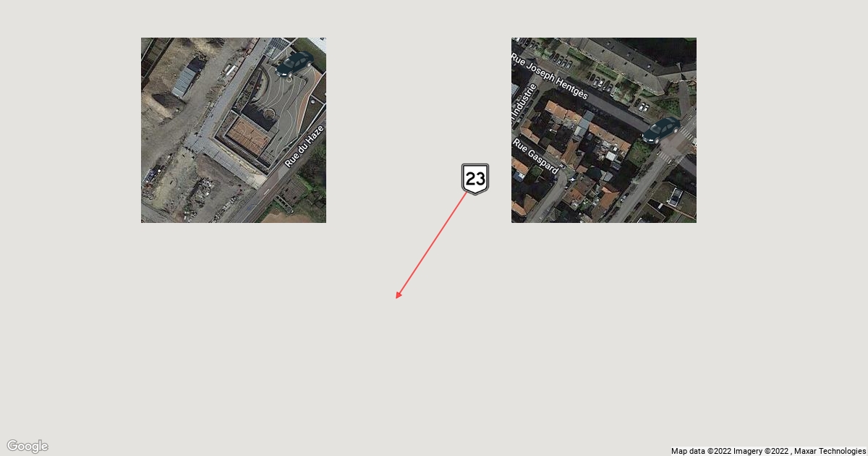The height and width of the screenshot is (456, 868).
Task: Click the Rue Joseph Hentgès street label
Action: pos(550,76)
